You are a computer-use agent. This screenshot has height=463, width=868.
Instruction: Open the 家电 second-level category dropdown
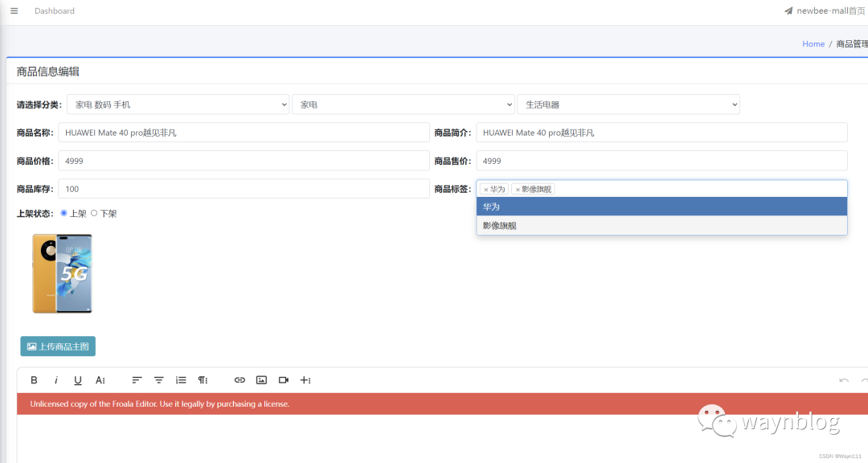point(403,104)
